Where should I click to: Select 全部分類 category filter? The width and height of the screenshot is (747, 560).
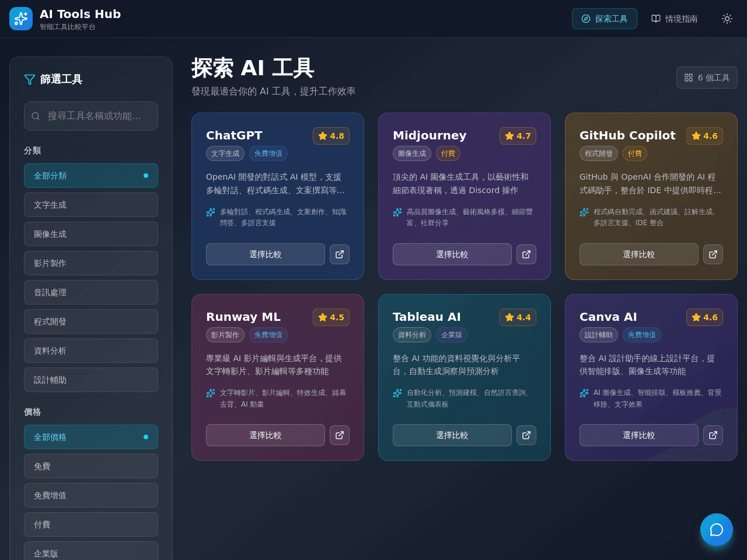91,176
